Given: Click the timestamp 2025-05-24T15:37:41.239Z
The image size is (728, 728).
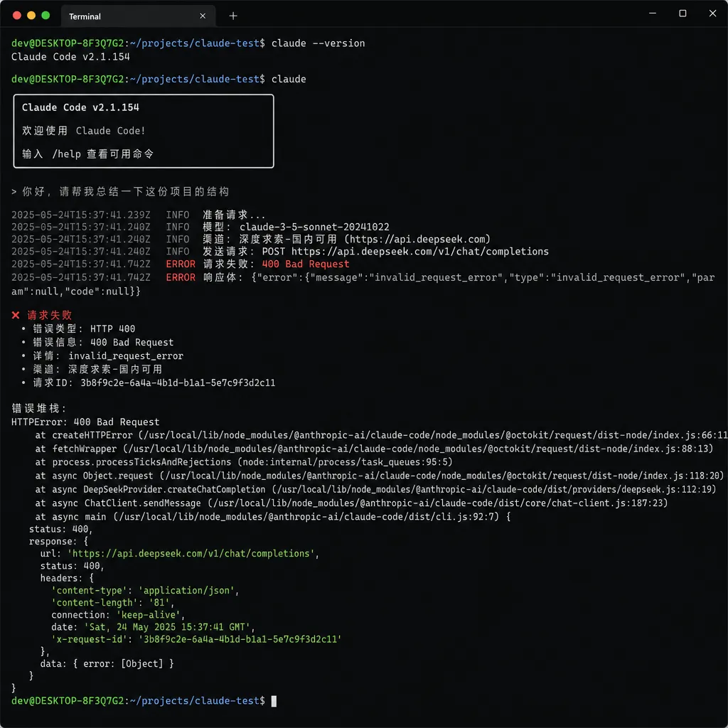Looking at the screenshot, I should click(x=81, y=215).
